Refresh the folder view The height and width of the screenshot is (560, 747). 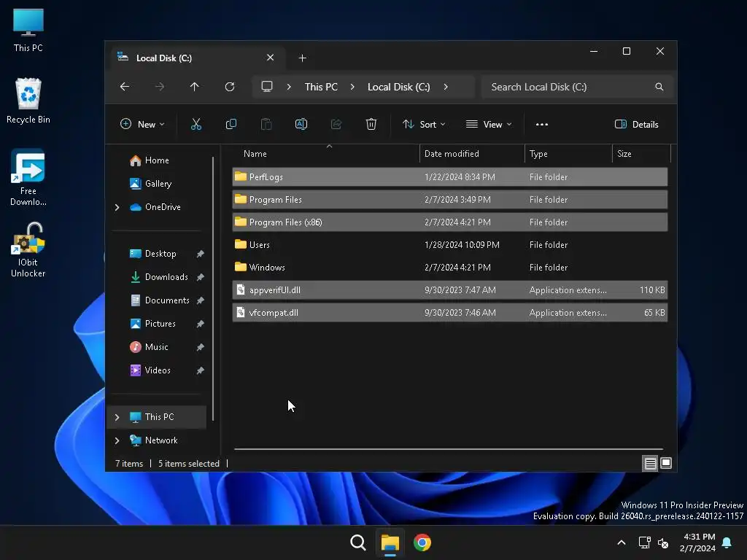[x=230, y=87]
